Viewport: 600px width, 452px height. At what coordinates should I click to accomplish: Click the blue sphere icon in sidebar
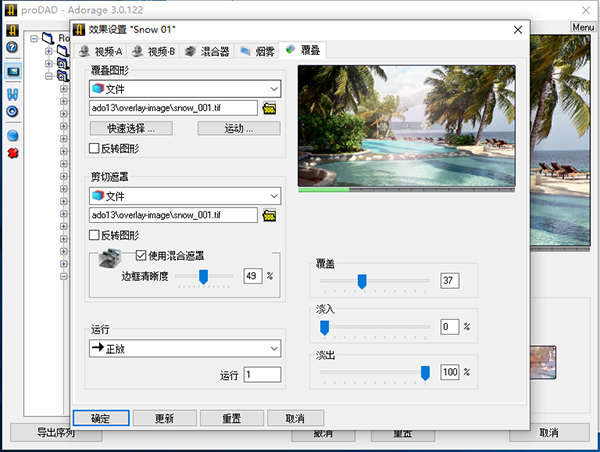[x=12, y=135]
